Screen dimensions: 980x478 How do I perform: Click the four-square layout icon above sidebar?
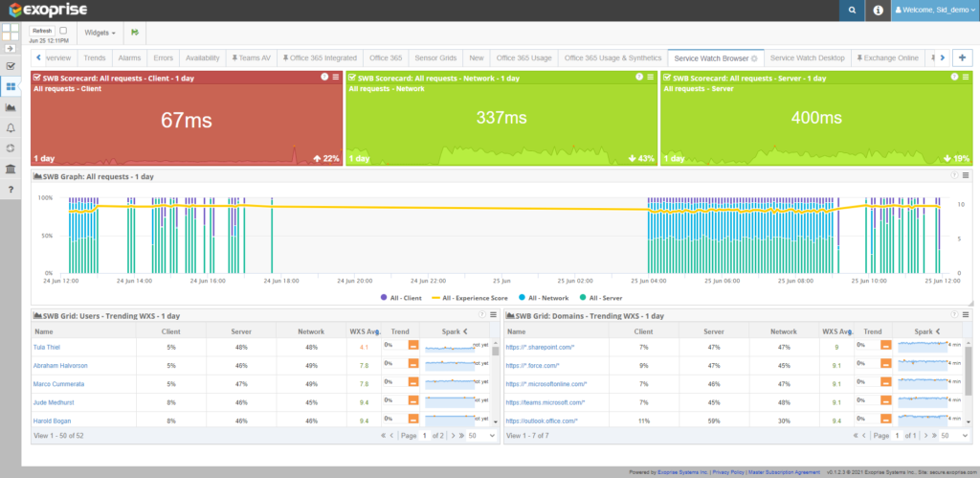point(11,34)
